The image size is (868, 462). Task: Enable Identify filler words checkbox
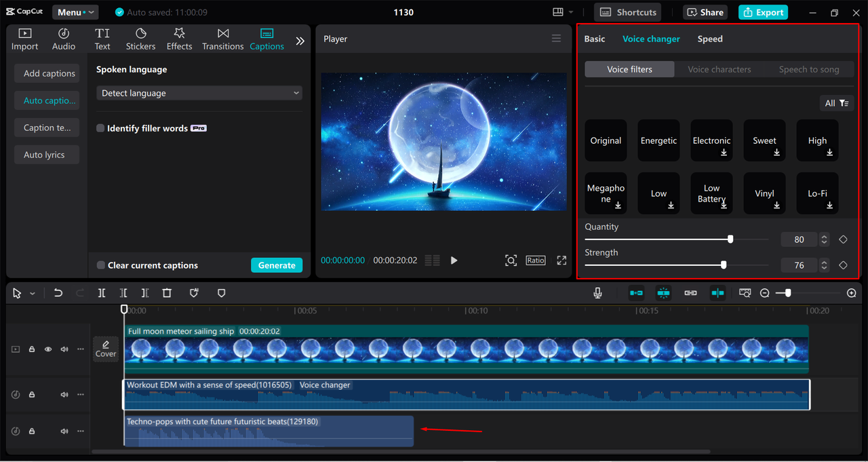(x=100, y=128)
